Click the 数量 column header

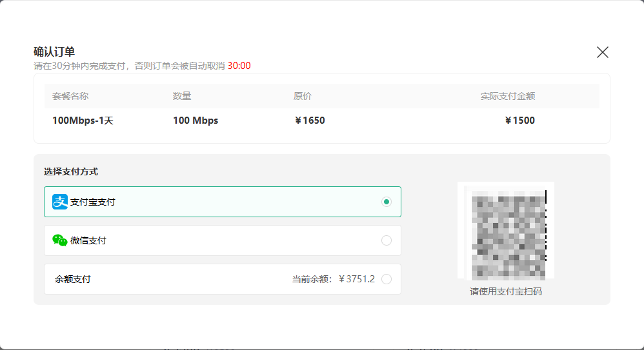tap(182, 96)
